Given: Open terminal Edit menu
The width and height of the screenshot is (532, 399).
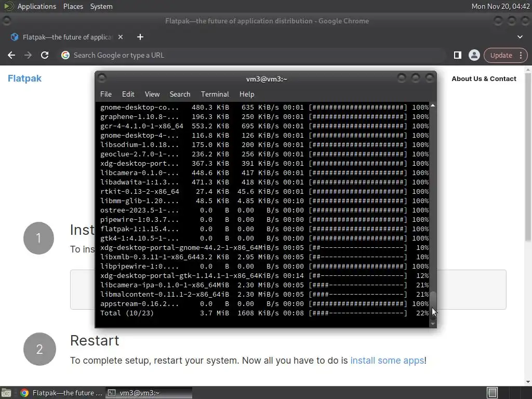Looking at the screenshot, I should coord(128,95).
